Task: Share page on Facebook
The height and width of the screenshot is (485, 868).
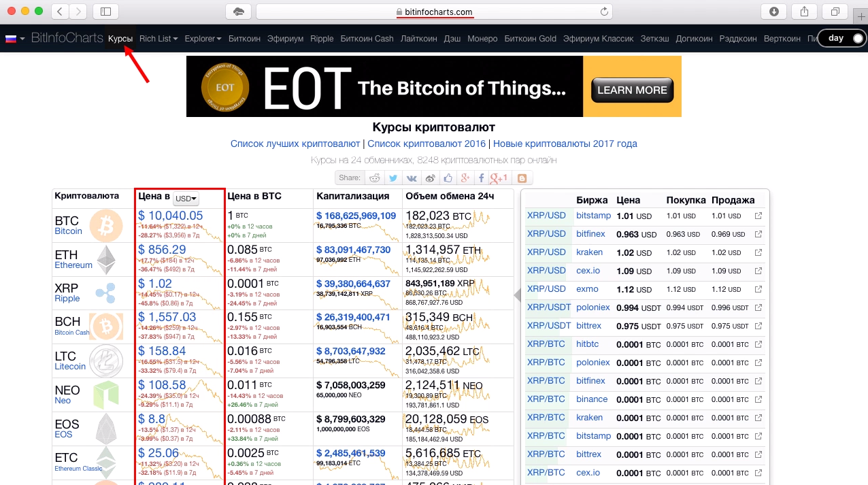Action: pyautogui.click(x=482, y=178)
